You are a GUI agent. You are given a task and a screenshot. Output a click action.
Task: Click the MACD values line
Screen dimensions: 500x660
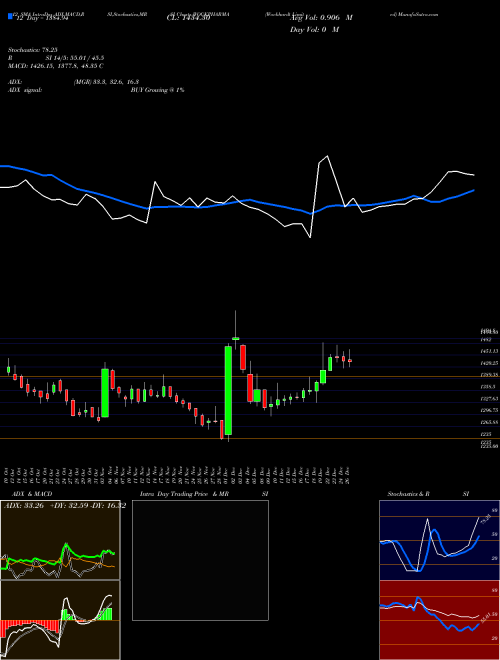pos(56,66)
